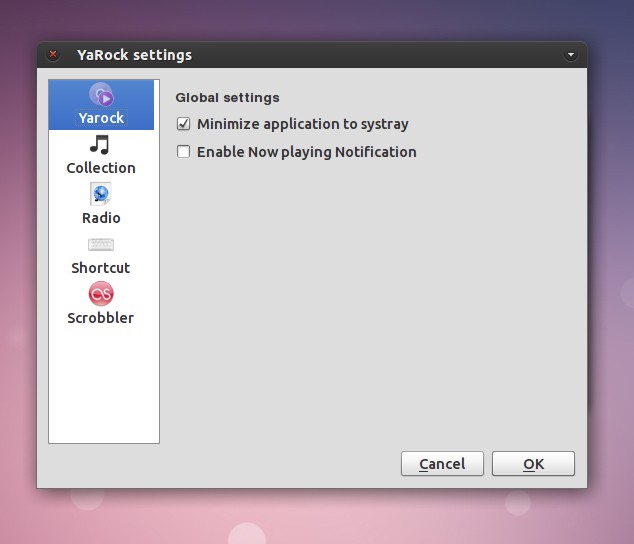Screen dimensions: 634x544
Task: Confirm settings with the OK button
Action: (533, 464)
